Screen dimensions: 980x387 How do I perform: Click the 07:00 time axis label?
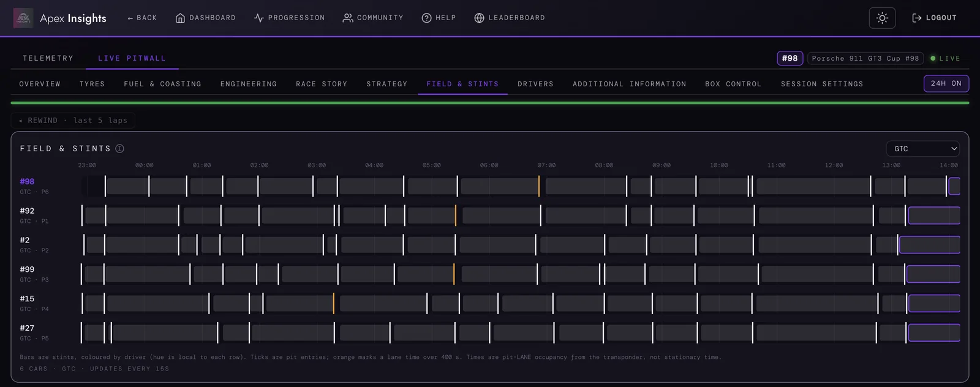(546, 165)
